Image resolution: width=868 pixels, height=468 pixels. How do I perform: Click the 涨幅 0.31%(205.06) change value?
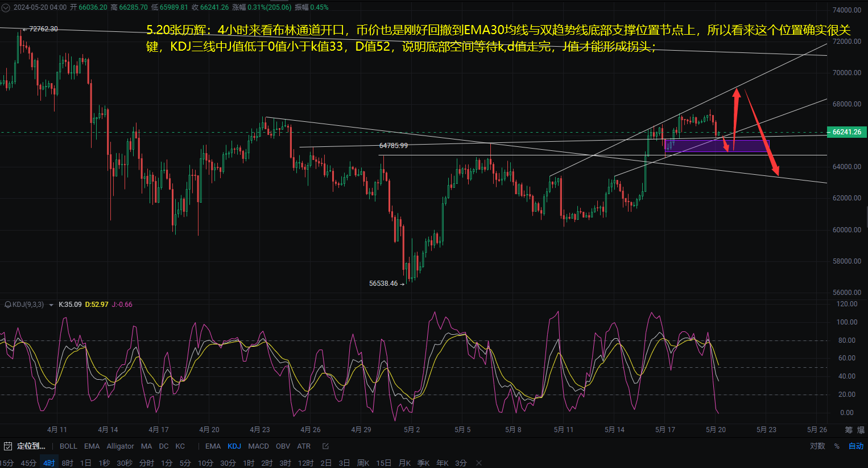point(262,7)
